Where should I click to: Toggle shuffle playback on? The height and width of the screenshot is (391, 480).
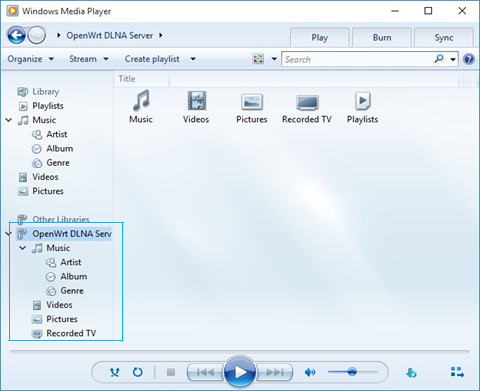(115, 372)
